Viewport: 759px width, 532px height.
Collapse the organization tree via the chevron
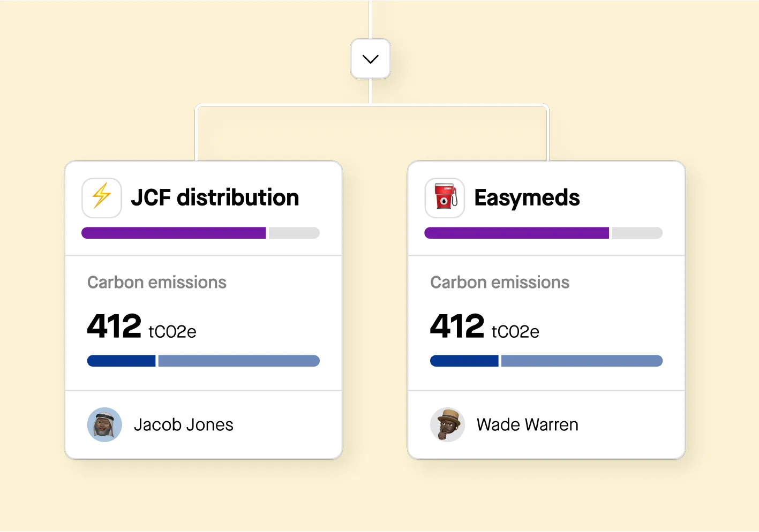click(x=370, y=58)
